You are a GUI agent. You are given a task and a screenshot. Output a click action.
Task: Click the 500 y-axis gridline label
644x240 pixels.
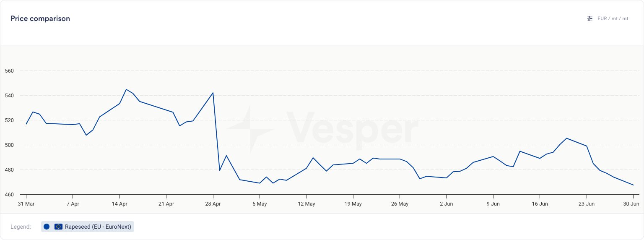tap(10, 145)
